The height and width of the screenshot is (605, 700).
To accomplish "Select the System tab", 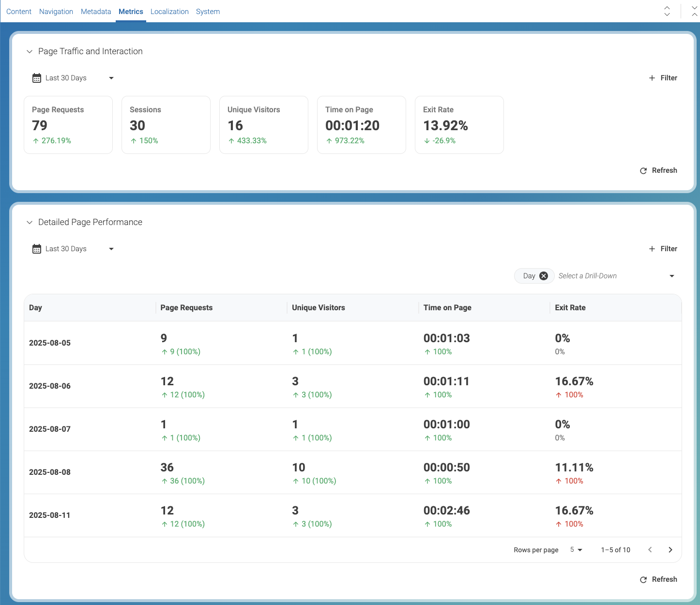I will click(x=208, y=11).
